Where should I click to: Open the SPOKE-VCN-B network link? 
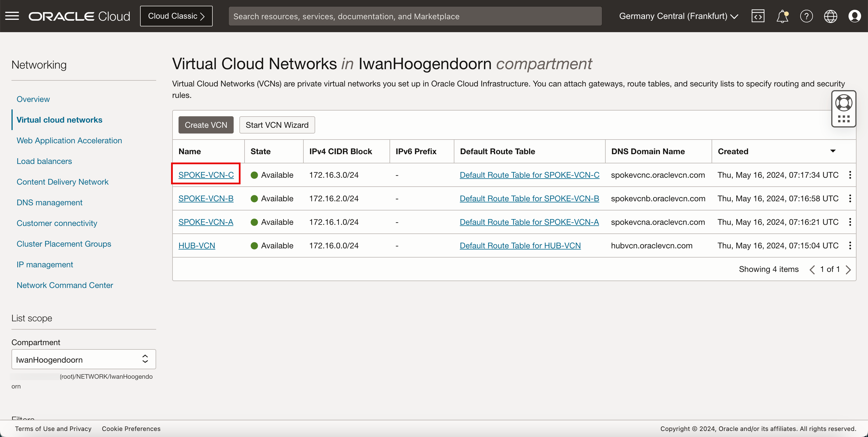pos(206,198)
